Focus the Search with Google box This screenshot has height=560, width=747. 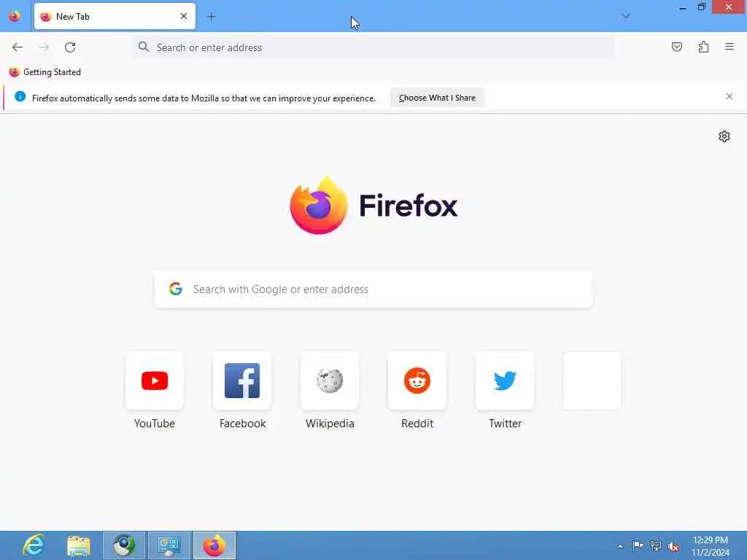click(x=373, y=289)
